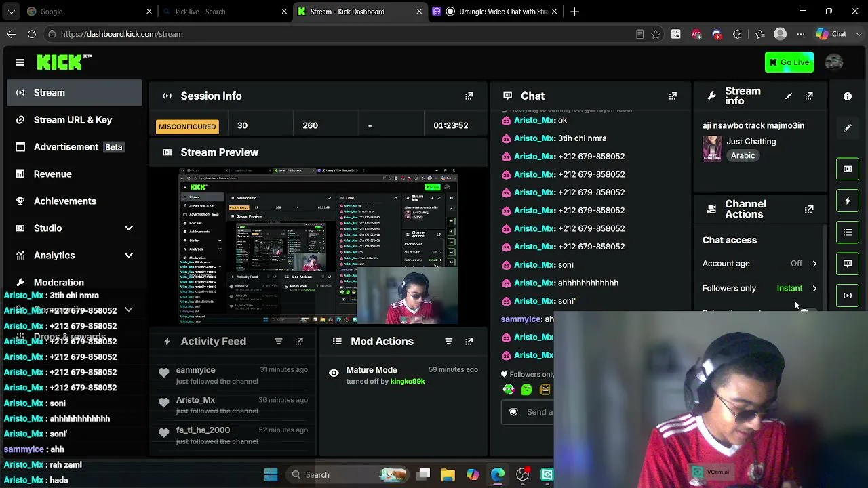Open browser settings and more menu
This screenshot has height=488, width=868.
point(801,34)
